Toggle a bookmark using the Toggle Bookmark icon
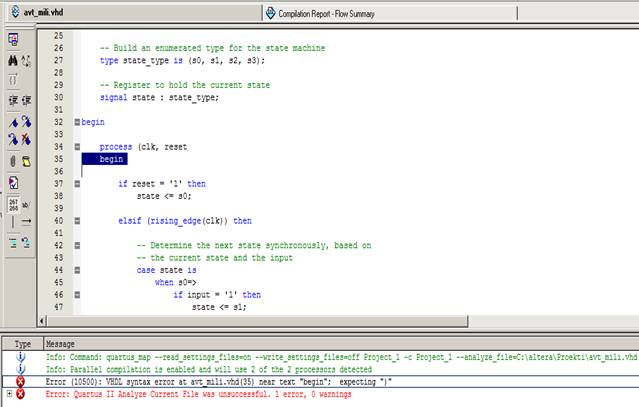Screen dimensions: 639x407 tap(13, 122)
